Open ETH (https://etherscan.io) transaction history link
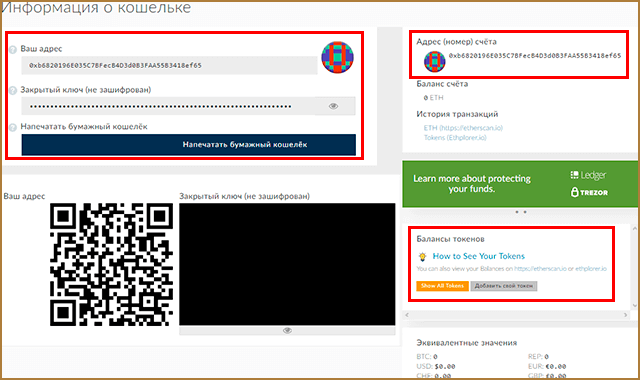The image size is (640, 380). 463,128
